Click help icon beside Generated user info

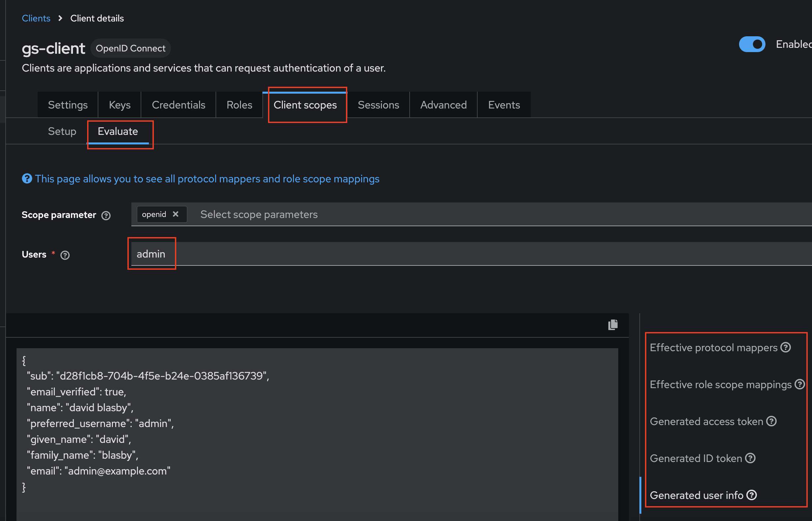751,495
